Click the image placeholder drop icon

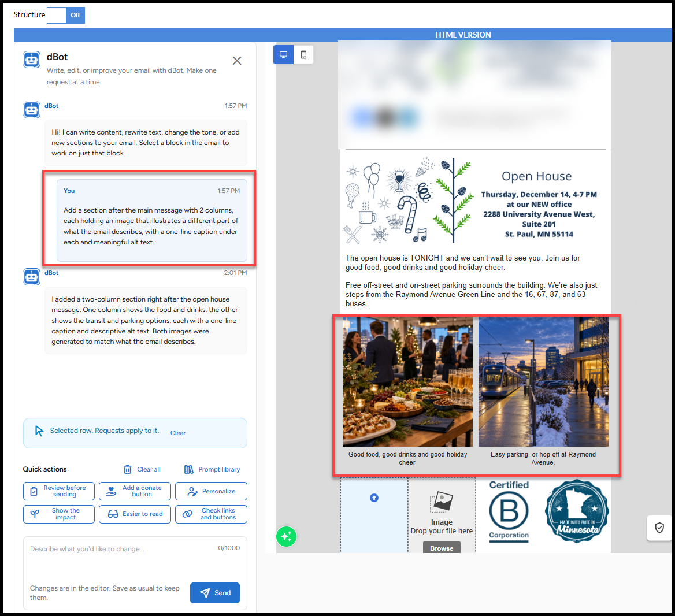click(x=442, y=502)
